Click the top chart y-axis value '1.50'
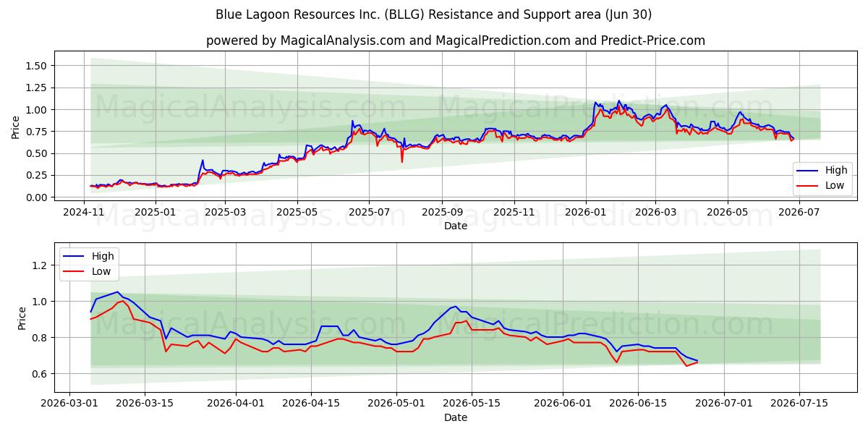The image size is (868, 434). point(37,66)
